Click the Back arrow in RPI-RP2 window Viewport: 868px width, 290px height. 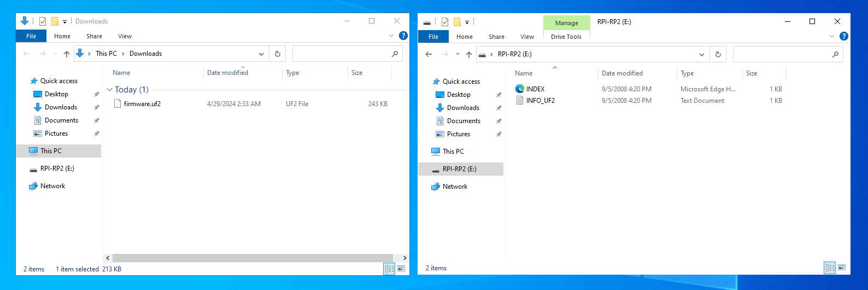pos(429,54)
